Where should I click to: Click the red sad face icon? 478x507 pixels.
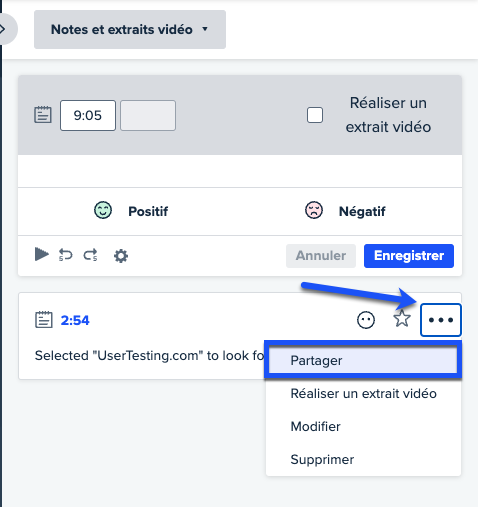[314, 210]
